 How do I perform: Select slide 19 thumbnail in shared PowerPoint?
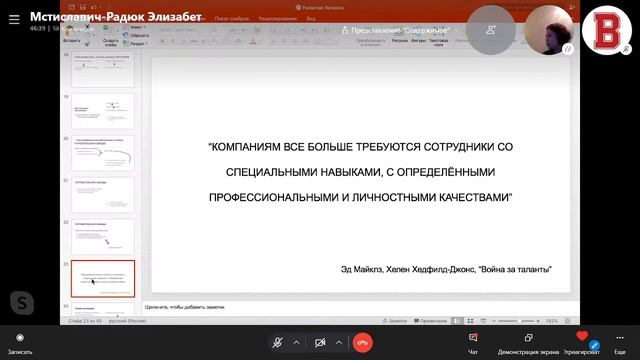click(103, 111)
